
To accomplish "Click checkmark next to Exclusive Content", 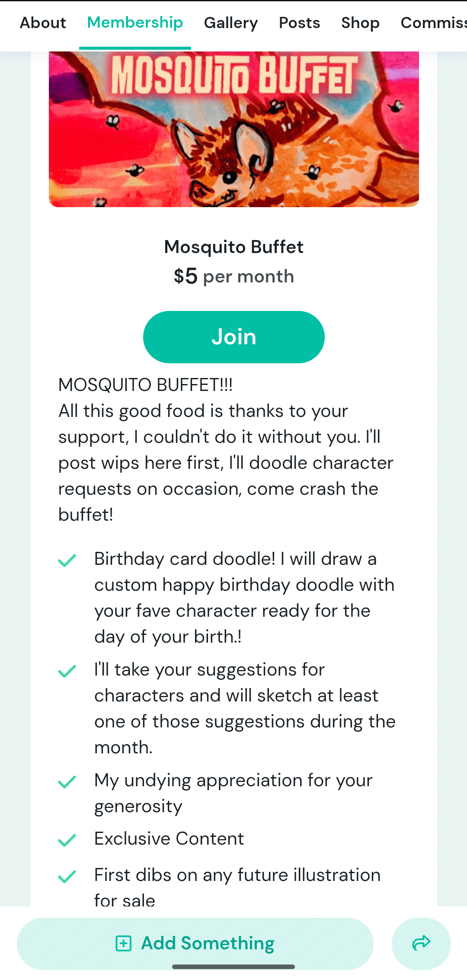I will point(67,840).
